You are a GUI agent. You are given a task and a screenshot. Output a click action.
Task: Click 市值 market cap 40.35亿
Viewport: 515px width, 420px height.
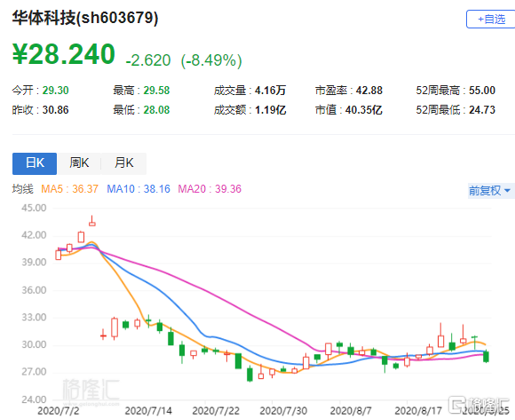pos(363,110)
